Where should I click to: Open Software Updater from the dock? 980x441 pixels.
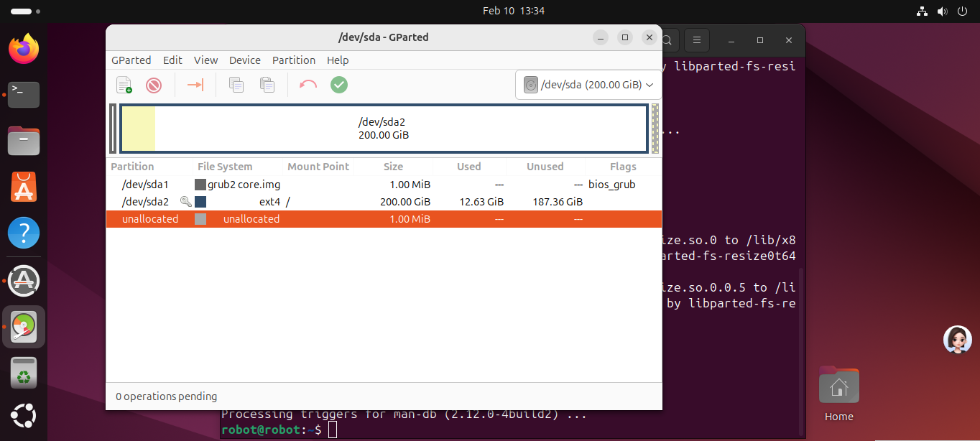tap(24, 281)
